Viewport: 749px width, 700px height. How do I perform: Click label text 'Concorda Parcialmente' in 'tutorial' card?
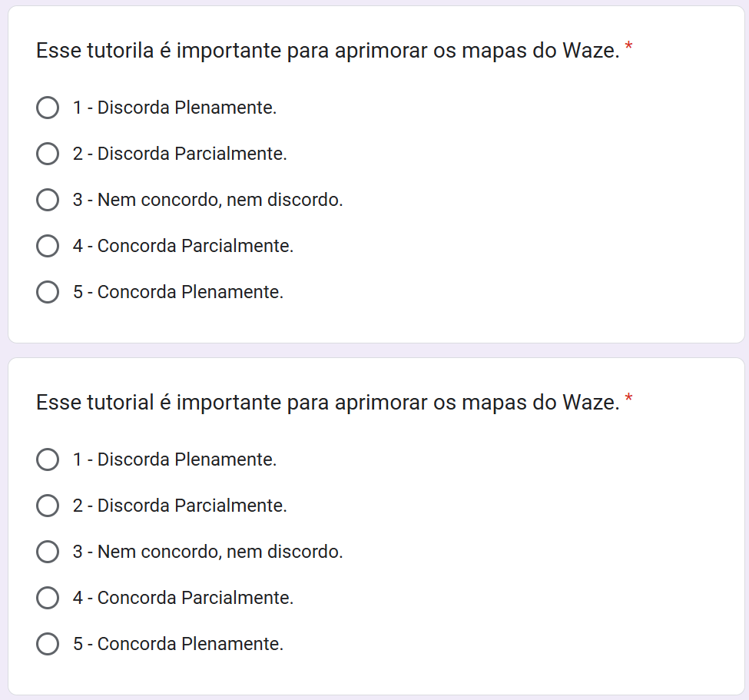pyautogui.click(x=195, y=598)
